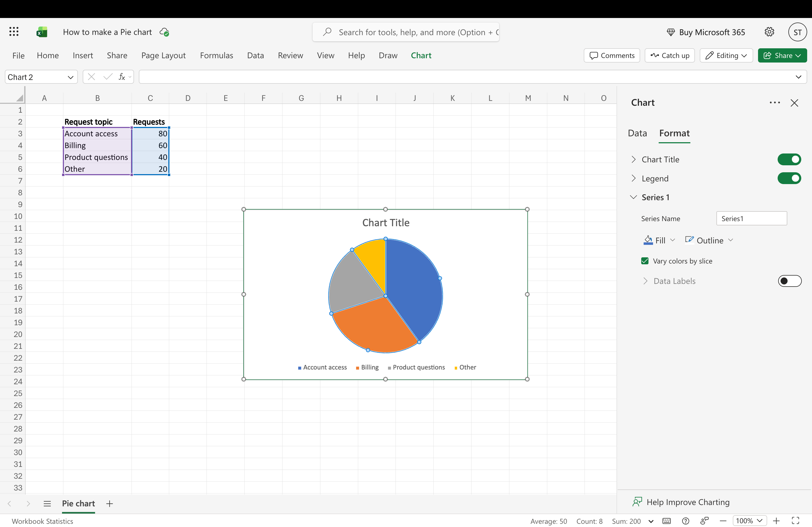
Task: Open the ST account avatar
Action: click(x=797, y=32)
